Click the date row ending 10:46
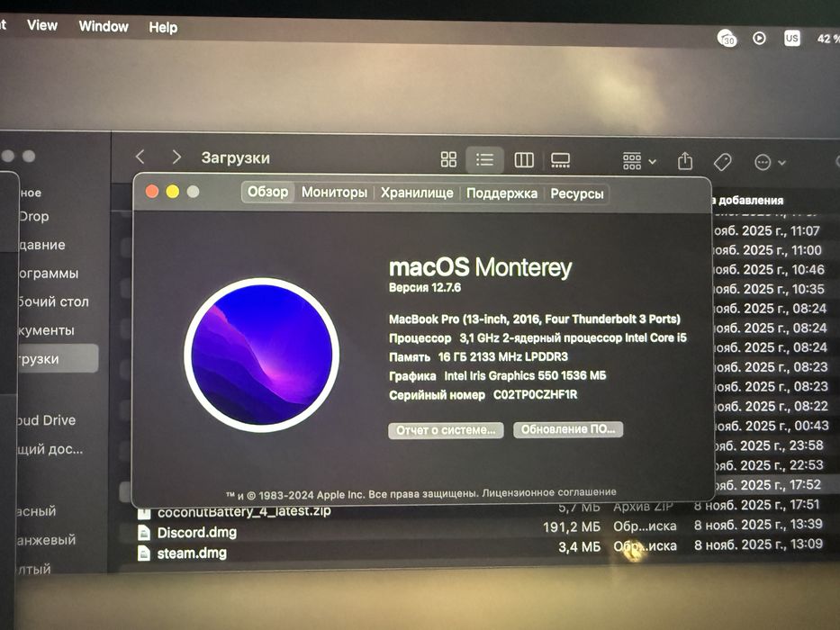 [x=769, y=269]
